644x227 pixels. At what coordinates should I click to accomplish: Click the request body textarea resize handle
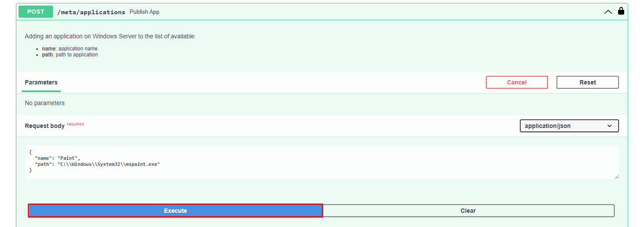[616, 177]
